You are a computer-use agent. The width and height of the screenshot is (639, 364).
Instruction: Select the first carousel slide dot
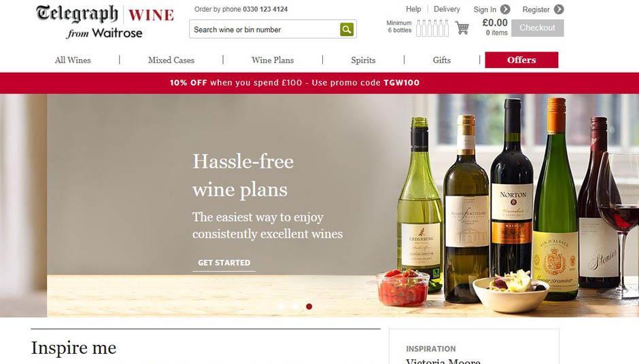tap(281, 306)
